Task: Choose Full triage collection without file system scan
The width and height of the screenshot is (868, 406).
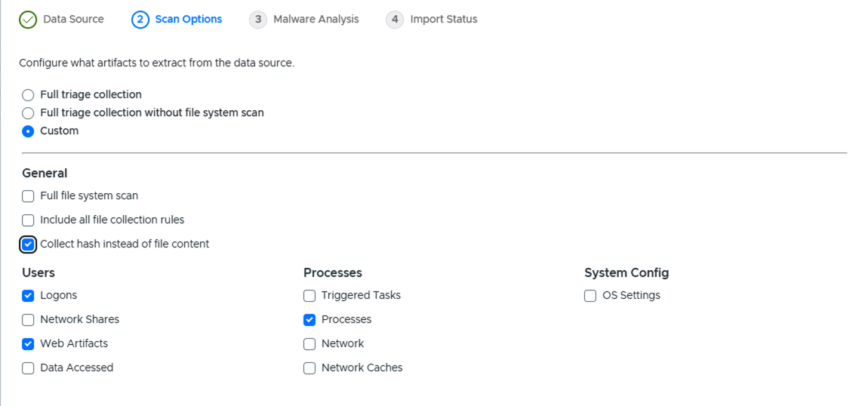Action: pyautogui.click(x=28, y=113)
